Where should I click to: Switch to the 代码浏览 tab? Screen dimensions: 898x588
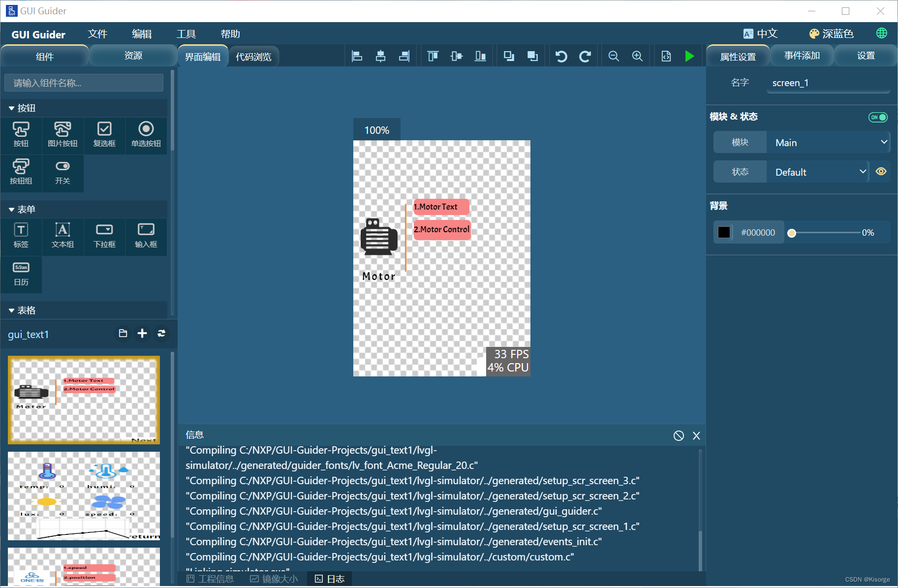pos(253,57)
